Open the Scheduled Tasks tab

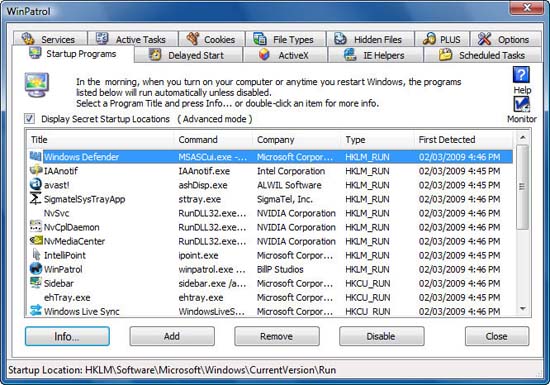tap(482, 55)
